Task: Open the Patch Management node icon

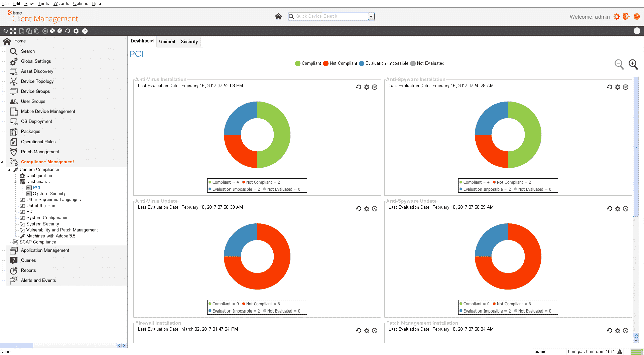Action: point(14,152)
